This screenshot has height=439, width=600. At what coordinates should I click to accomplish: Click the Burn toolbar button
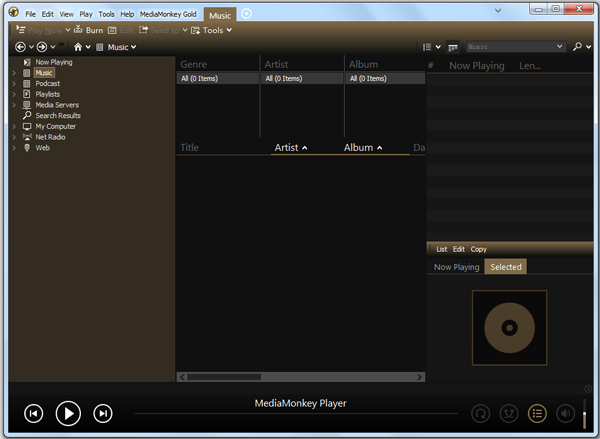click(x=88, y=30)
